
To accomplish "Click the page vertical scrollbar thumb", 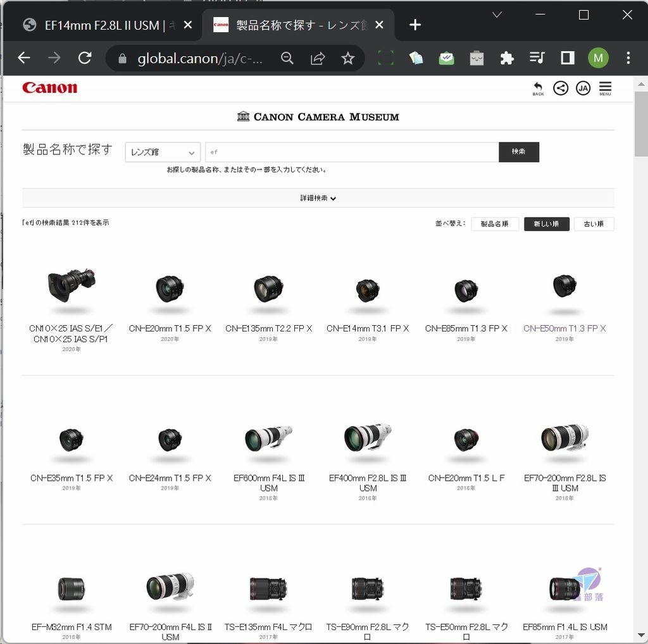I will click(641, 124).
